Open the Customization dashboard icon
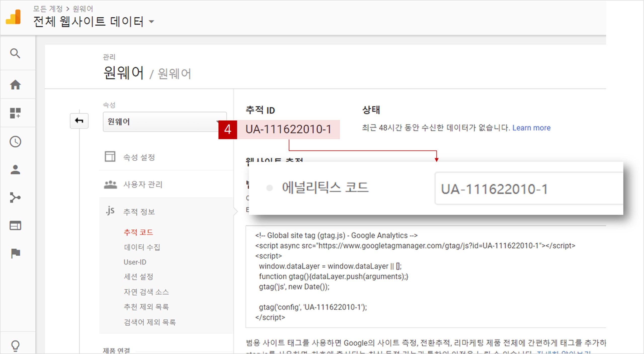Viewport: 644px width, 354px height. 15,113
